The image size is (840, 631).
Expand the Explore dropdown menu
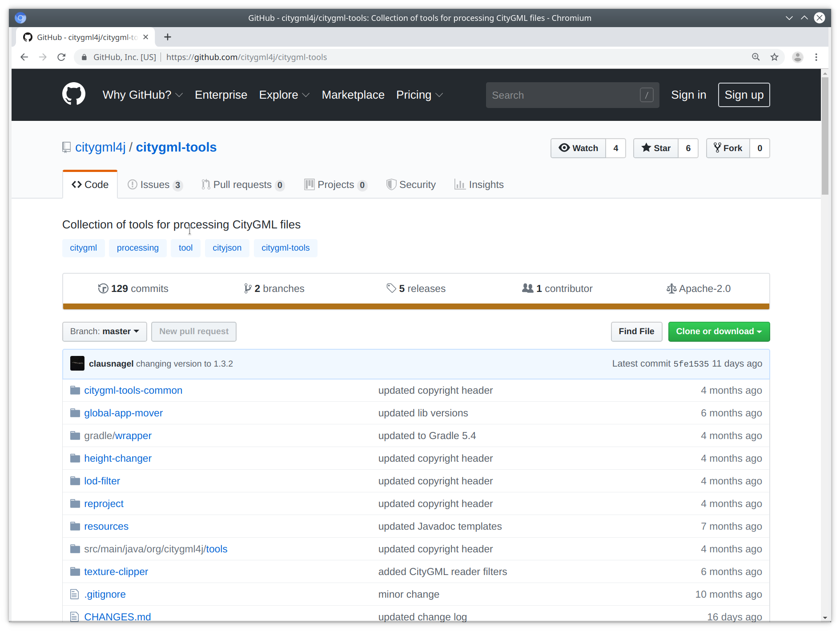click(x=284, y=95)
